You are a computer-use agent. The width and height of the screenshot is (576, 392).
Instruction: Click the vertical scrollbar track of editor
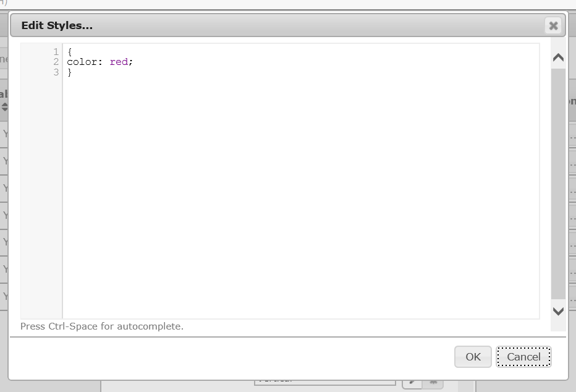pos(558,185)
